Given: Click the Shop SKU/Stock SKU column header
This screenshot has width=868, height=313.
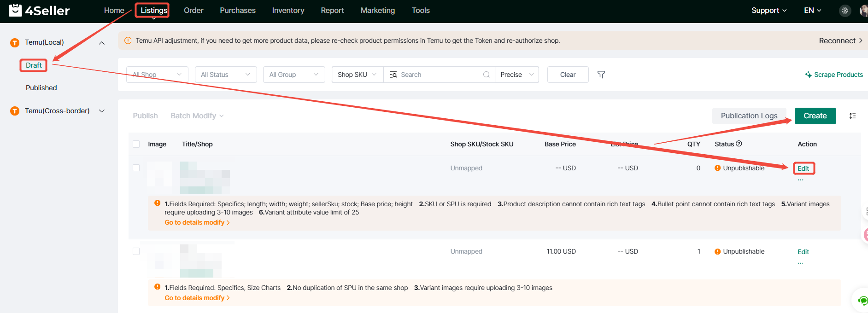Looking at the screenshot, I should [482, 144].
